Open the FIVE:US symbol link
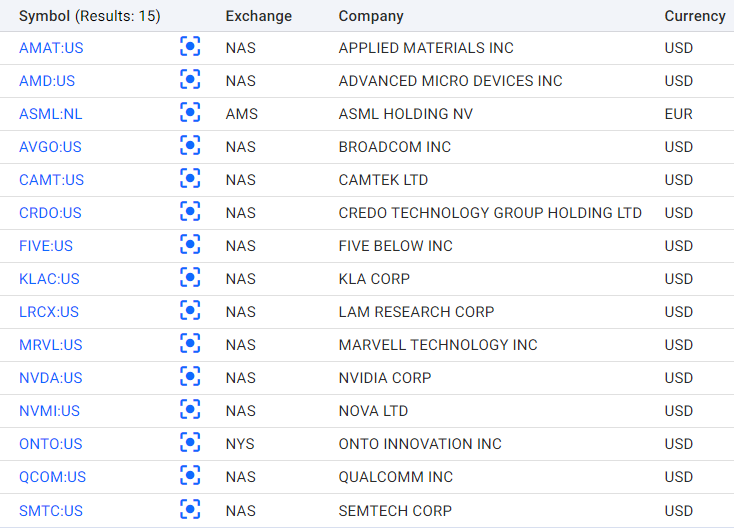This screenshot has height=529, width=734. point(46,246)
